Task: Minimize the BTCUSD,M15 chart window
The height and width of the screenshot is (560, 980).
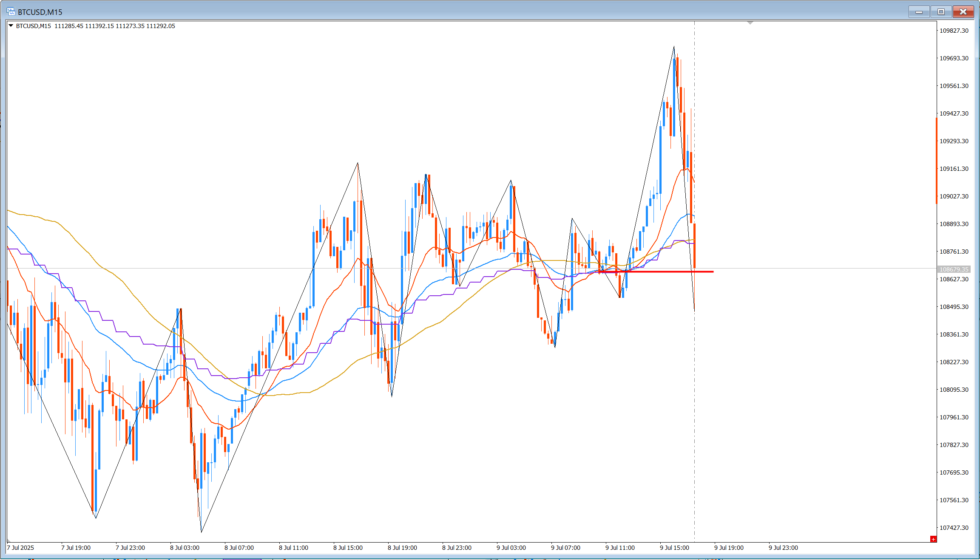Action: tap(919, 12)
